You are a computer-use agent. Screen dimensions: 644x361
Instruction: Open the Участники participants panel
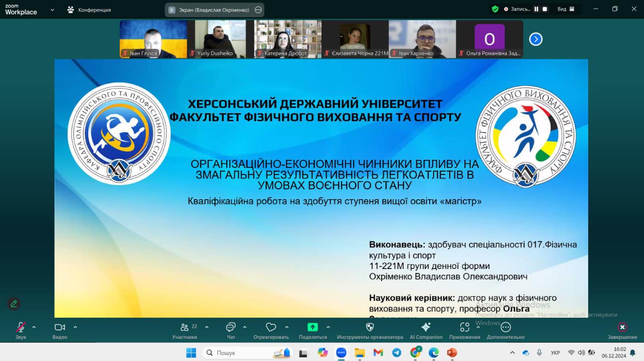[x=185, y=327]
